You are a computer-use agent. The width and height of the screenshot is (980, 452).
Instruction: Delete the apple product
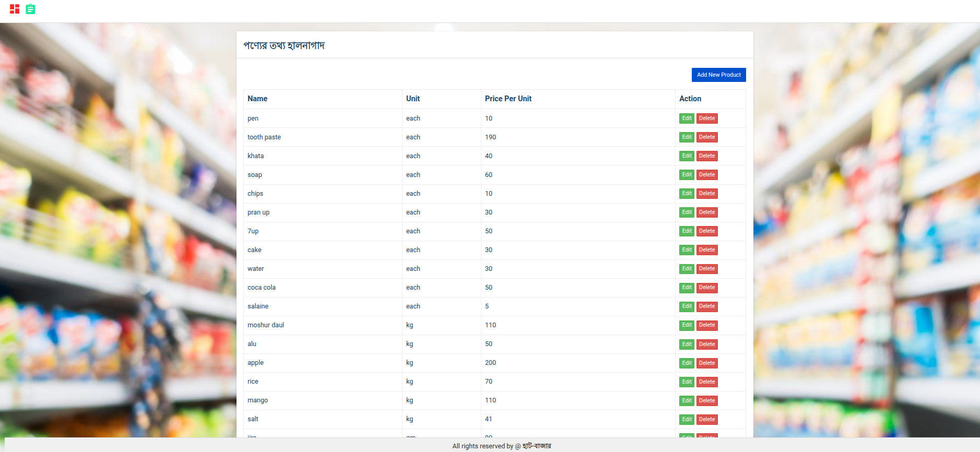706,363
